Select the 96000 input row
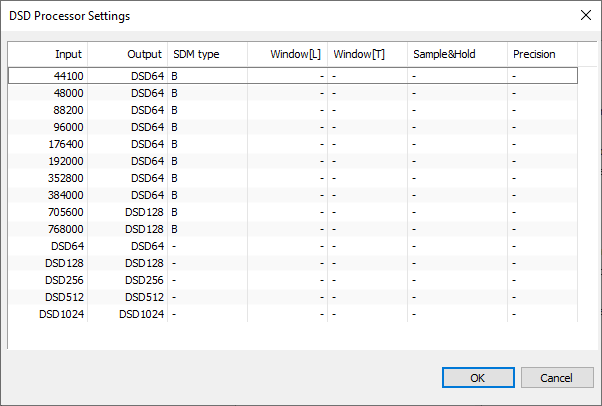Viewport: 602px width, 406px height. pos(293,127)
